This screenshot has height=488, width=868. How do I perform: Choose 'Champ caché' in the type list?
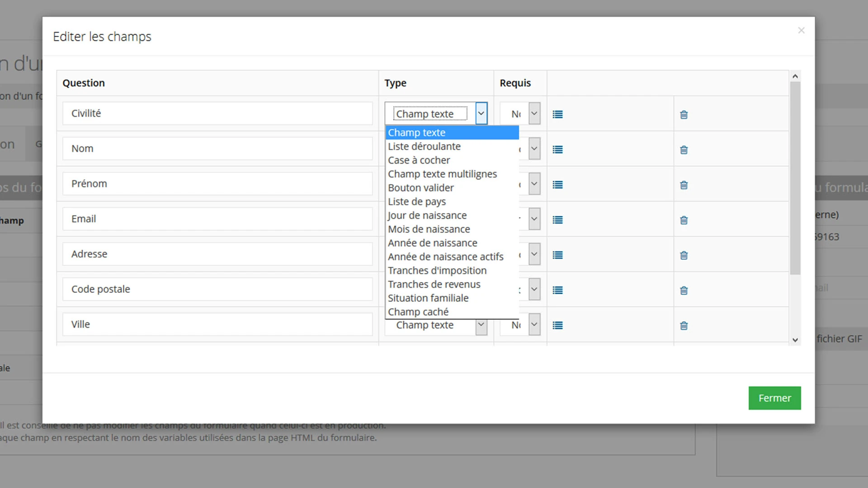[418, 312]
